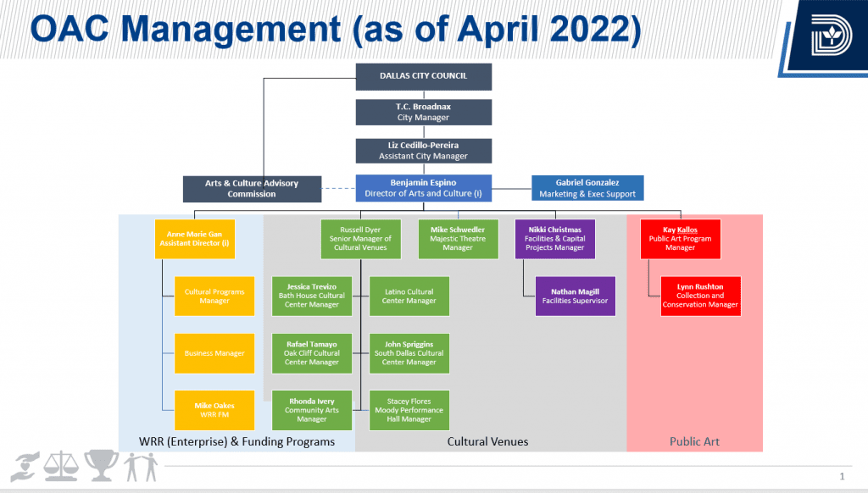Image resolution: width=868 pixels, height=493 pixels.
Task: Select Nikki Christmas Facilities & Capital Projects
Action: click(554, 239)
